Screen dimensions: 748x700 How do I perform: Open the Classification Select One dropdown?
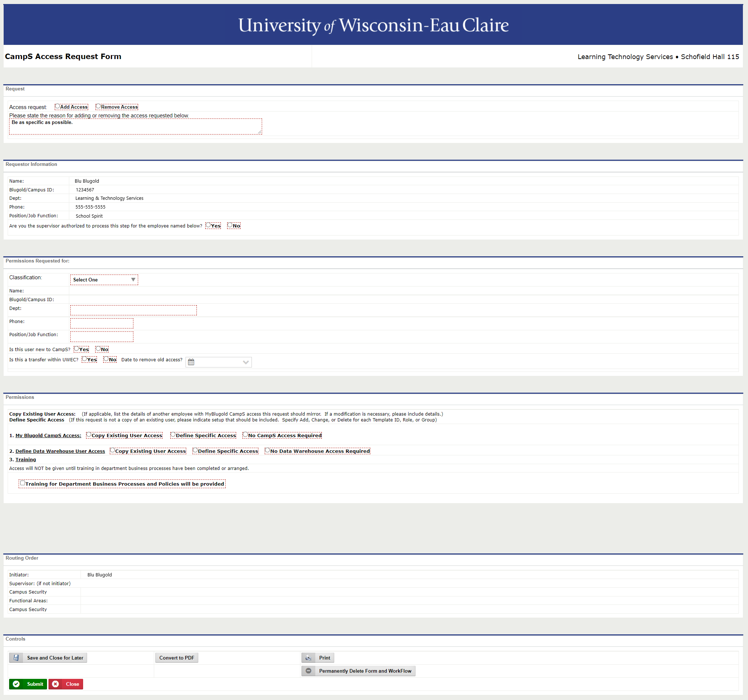(x=104, y=280)
